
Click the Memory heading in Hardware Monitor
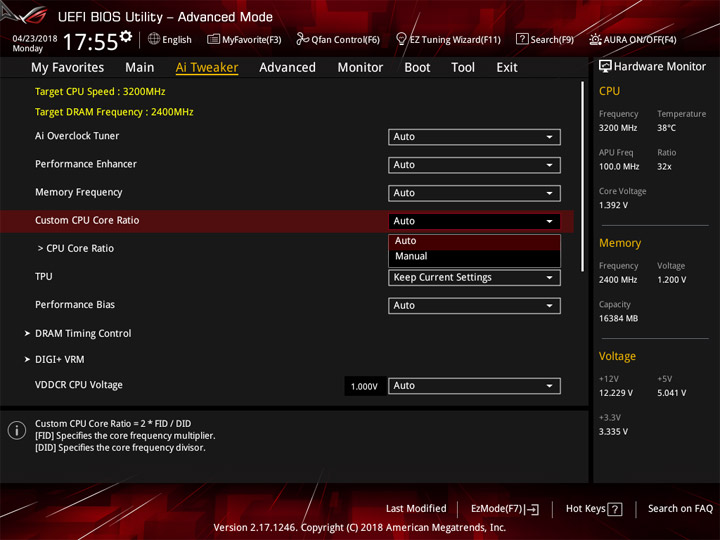click(x=620, y=243)
